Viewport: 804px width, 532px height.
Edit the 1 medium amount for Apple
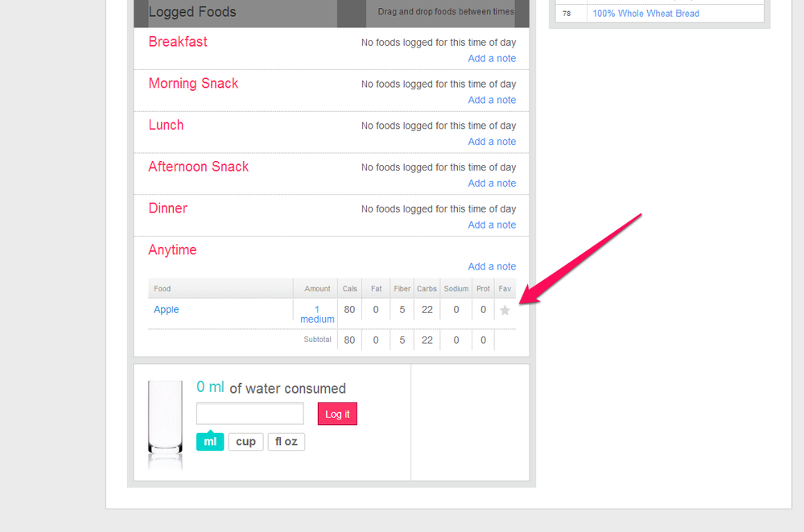tap(317, 315)
